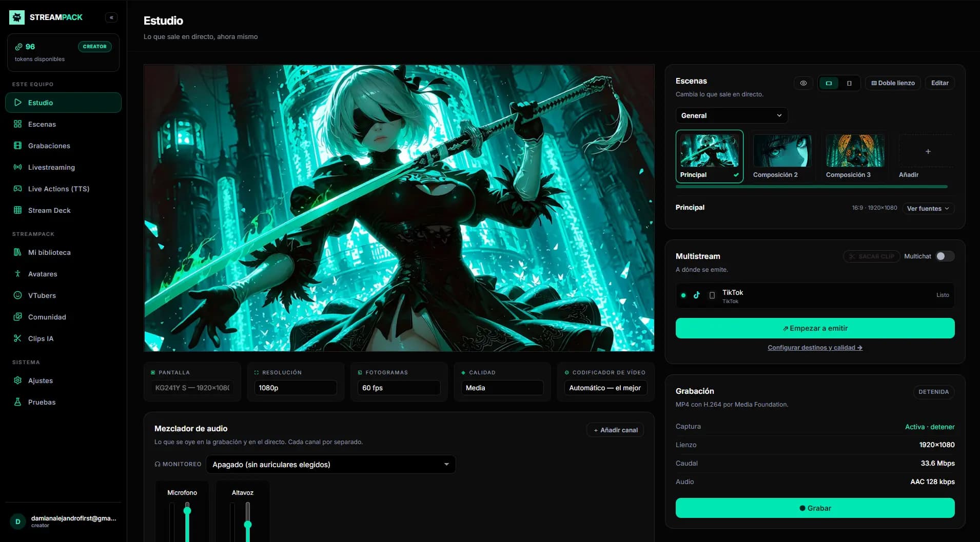
Task: Click the Calidad diamond icon
Action: (463, 373)
